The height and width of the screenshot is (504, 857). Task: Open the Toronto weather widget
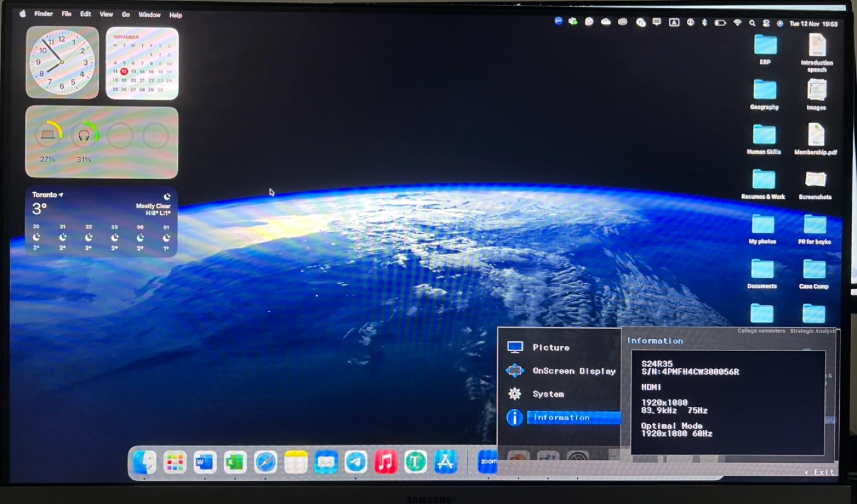[101, 221]
